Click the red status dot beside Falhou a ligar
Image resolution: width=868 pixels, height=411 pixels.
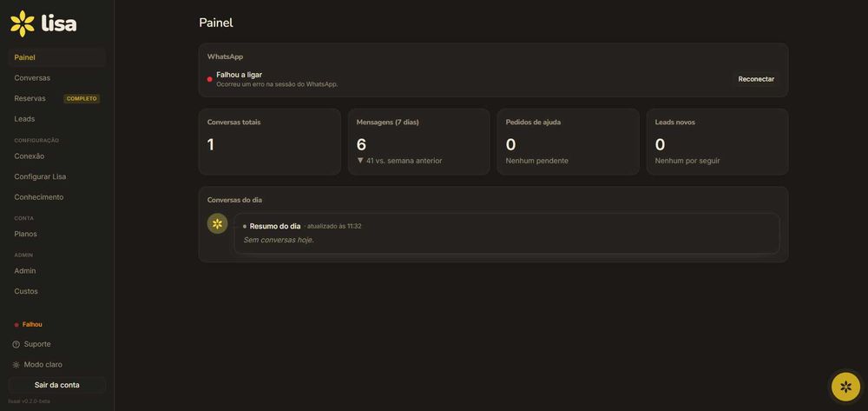click(x=210, y=79)
